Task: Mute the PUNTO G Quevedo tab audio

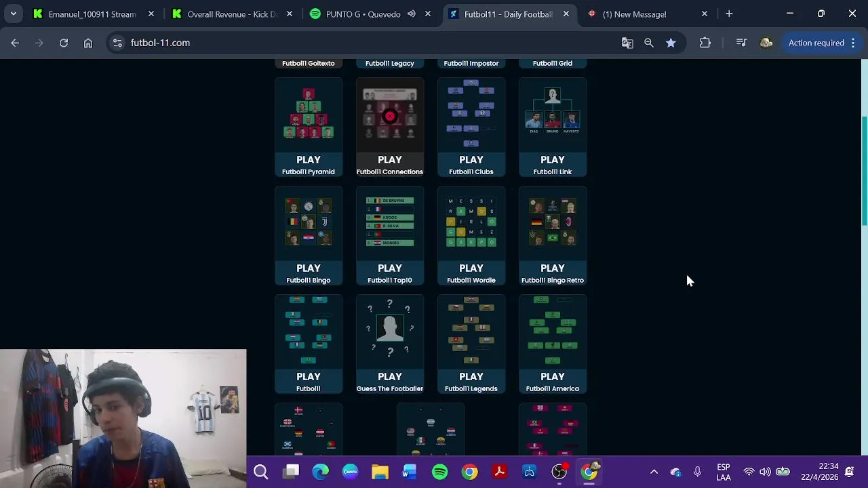Action: [412, 14]
